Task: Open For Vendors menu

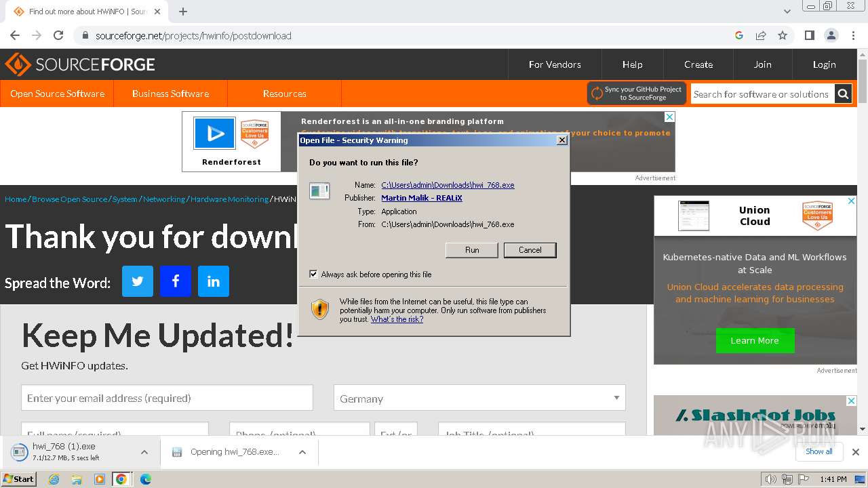Action: 555,64
